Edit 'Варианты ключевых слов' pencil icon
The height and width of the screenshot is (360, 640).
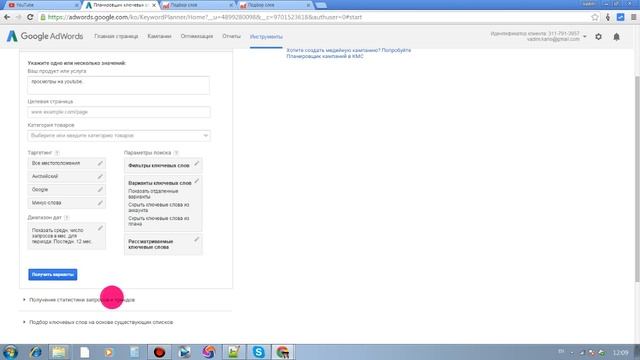pos(197,181)
